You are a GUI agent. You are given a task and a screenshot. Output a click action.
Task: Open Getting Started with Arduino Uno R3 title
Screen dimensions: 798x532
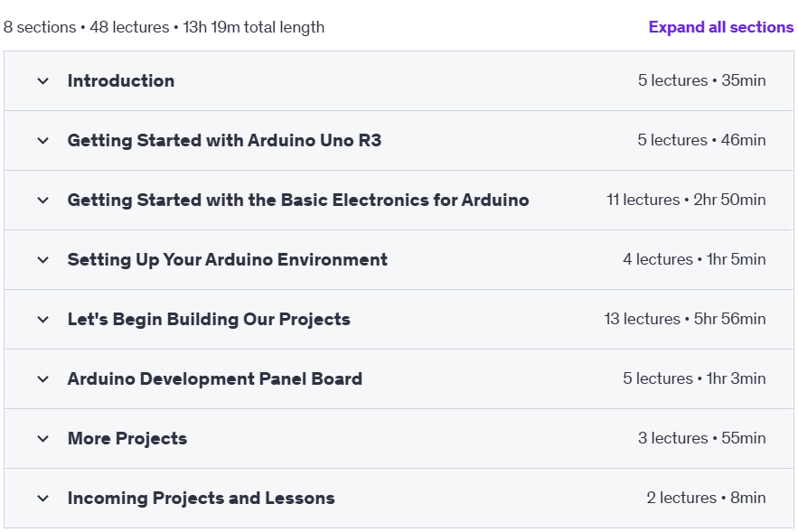pyautogui.click(x=224, y=140)
